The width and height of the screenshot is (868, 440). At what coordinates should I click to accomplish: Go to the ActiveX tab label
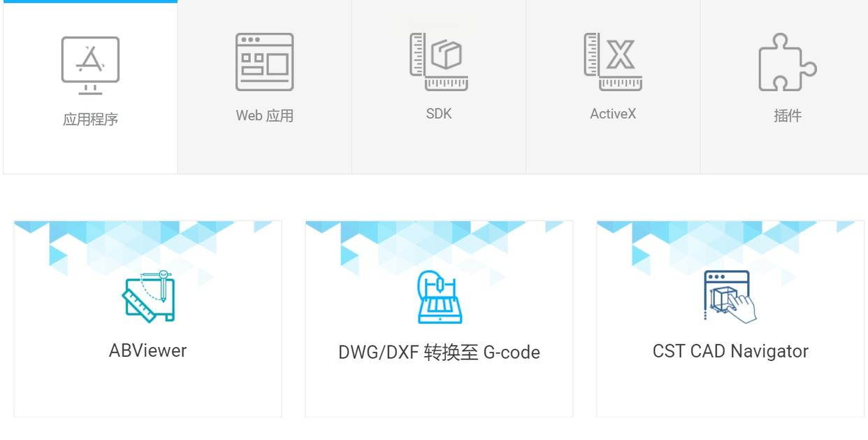pos(613,113)
